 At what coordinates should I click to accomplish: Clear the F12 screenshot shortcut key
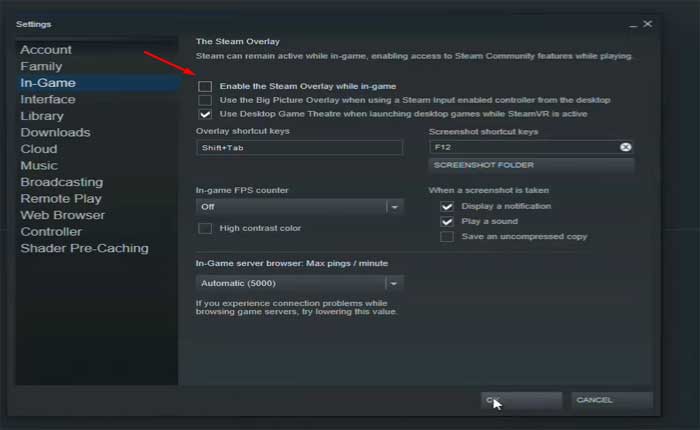[626, 147]
